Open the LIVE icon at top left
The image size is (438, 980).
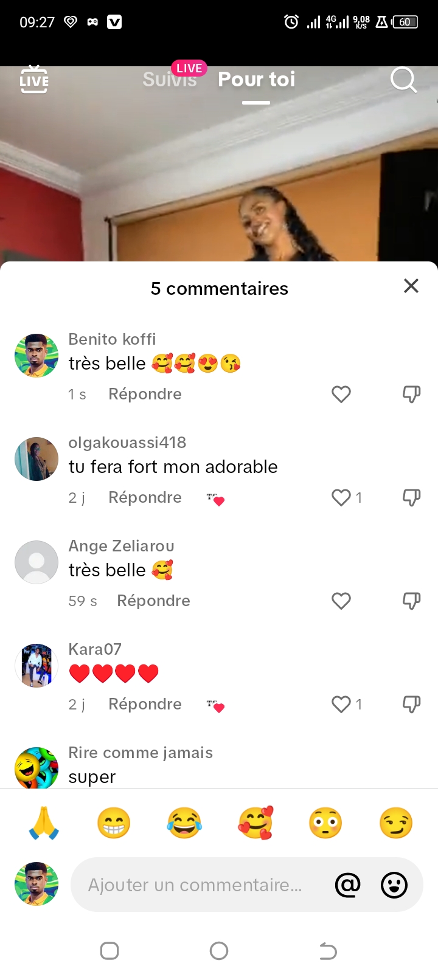coord(34,80)
